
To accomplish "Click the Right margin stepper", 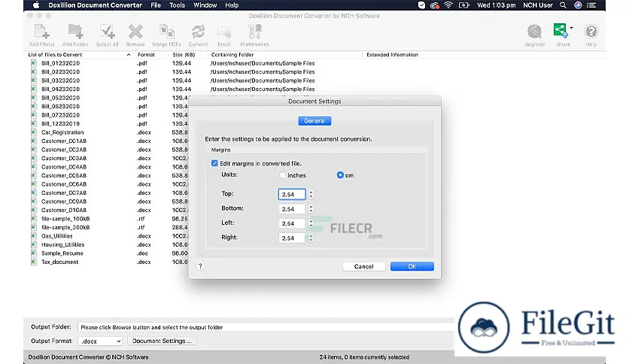I will (311, 238).
